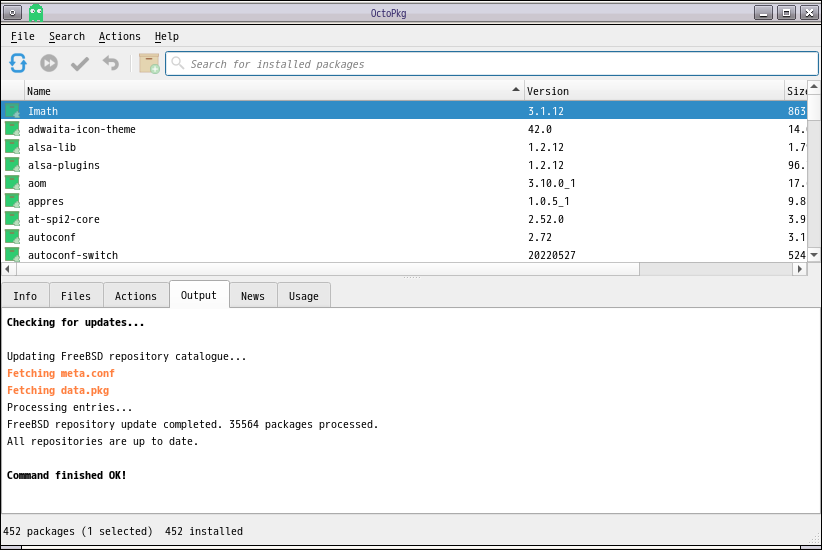The image size is (822, 550).
Task: Click the OctoPkg window menu icon
Action: 14,12
